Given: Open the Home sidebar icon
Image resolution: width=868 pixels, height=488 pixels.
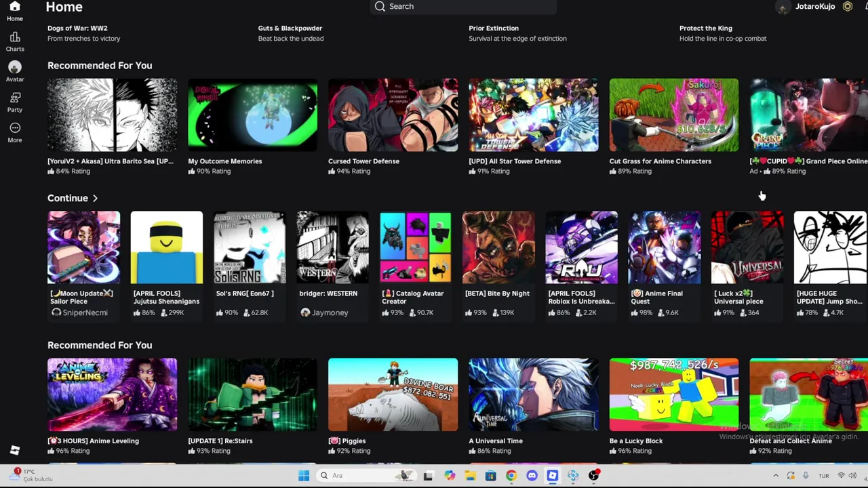Looking at the screenshot, I should pyautogui.click(x=15, y=7).
